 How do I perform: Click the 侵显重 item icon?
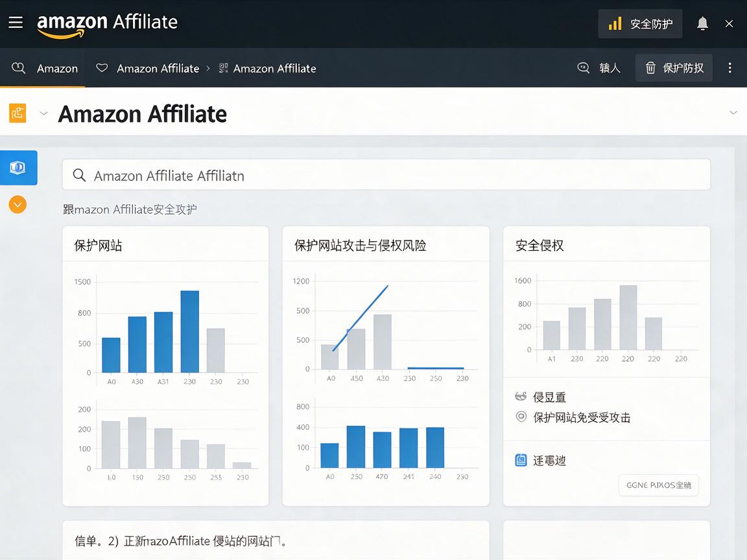[x=521, y=396]
